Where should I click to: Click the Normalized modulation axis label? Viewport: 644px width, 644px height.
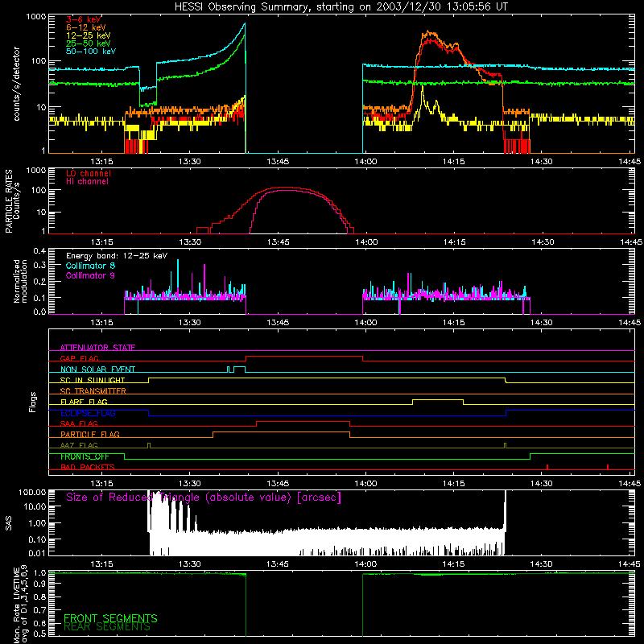(x=21, y=281)
